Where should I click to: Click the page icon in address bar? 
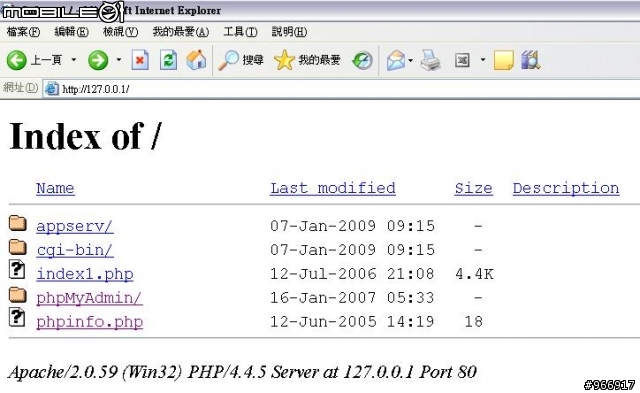[x=51, y=89]
